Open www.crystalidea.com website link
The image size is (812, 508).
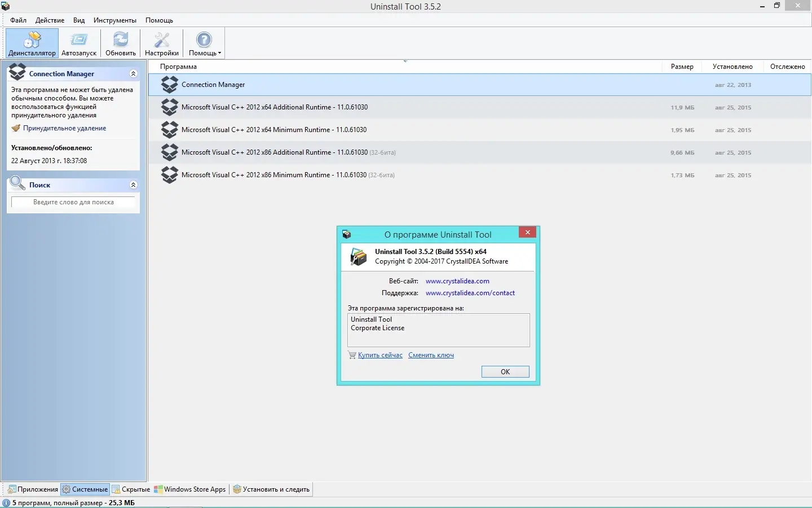pos(457,281)
